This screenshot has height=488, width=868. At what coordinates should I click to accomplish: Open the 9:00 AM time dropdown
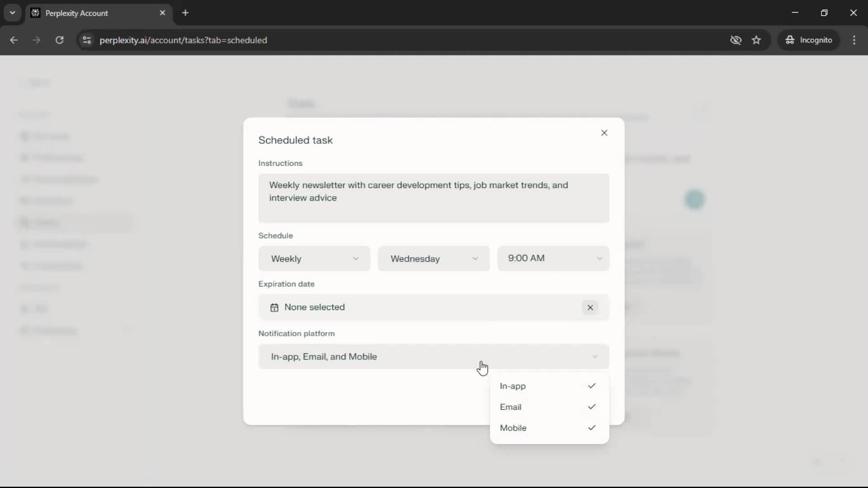click(553, 259)
